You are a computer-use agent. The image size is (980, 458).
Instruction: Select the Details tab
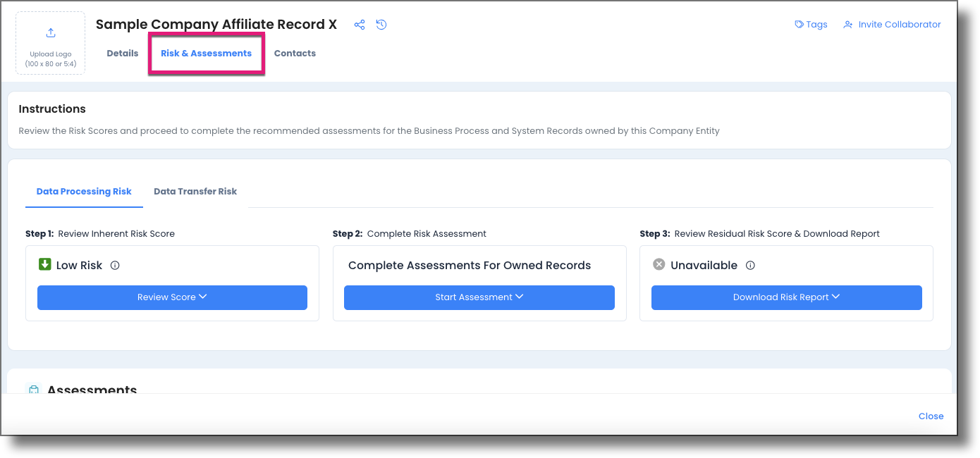[x=122, y=53]
